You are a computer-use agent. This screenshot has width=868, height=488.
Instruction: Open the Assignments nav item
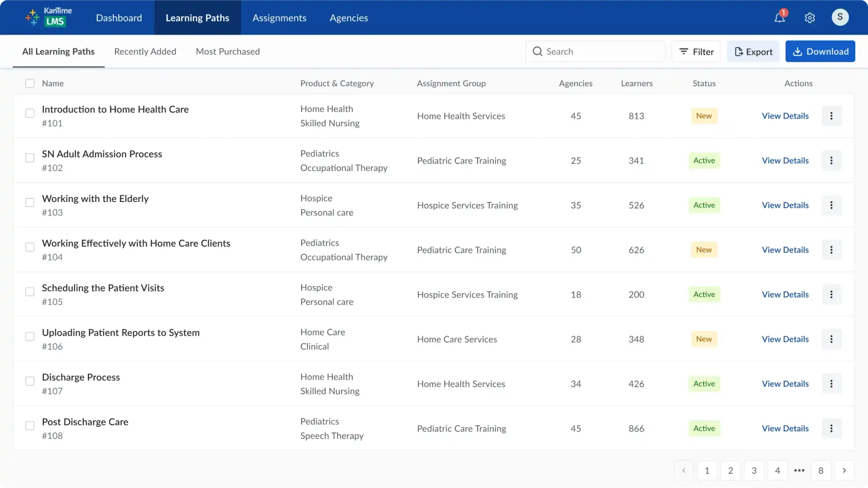click(279, 18)
